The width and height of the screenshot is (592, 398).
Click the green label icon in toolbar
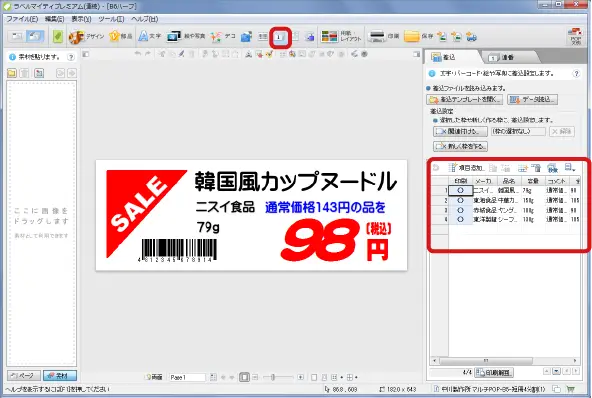(57, 37)
